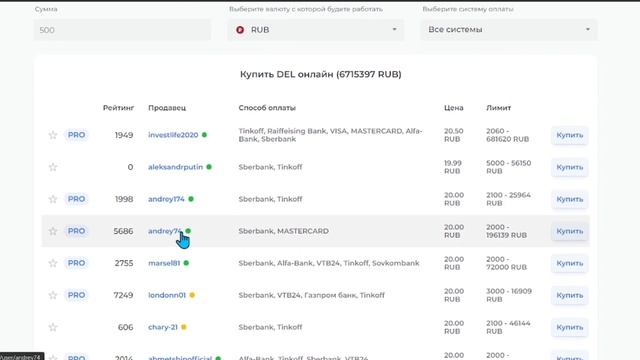Click limit '2000 - 72000 RUB'
This screenshot has height=360, width=640.
(x=507, y=263)
